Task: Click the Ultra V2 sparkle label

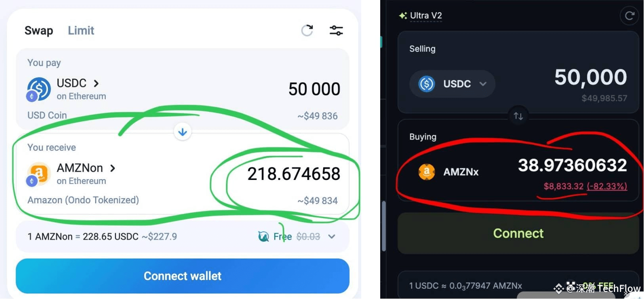Action: (421, 16)
